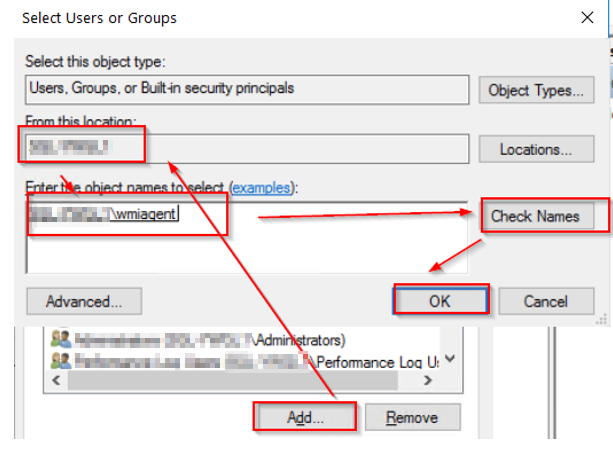Click the wmiagent entry text
This screenshot has height=458, width=613.
tap(146, 214)
